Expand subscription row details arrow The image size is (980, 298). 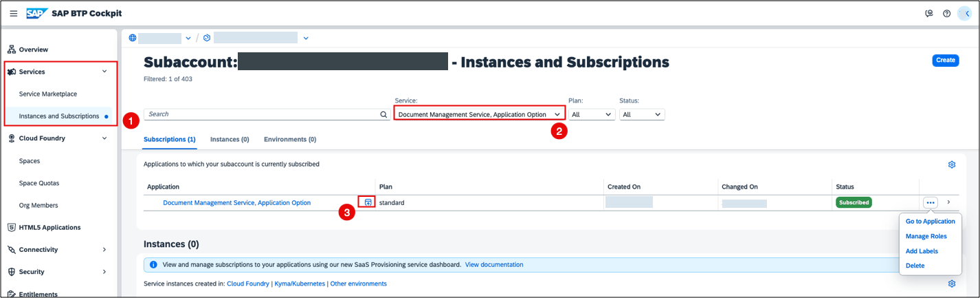click(x=948, y=202)
